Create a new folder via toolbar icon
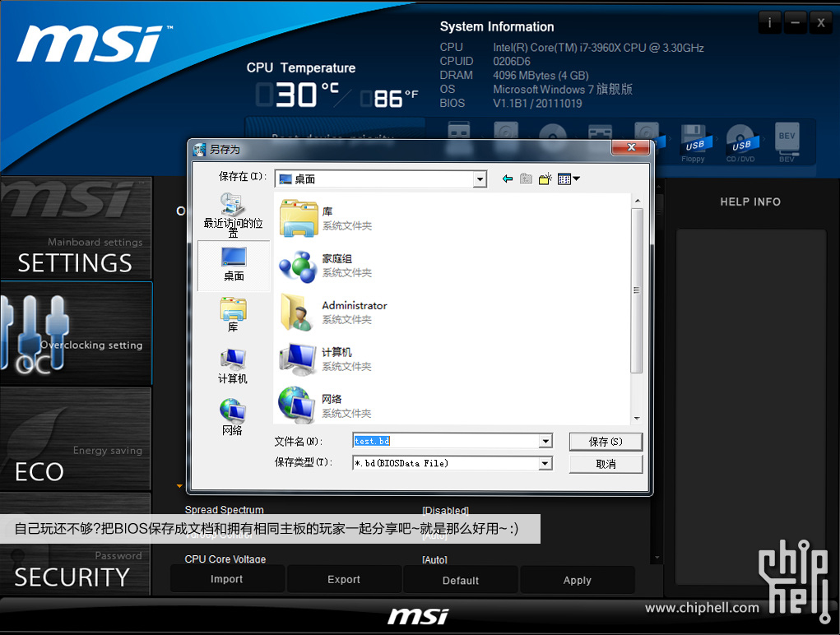The width and height of the screenshot is (840, 635). coord(545,178)
